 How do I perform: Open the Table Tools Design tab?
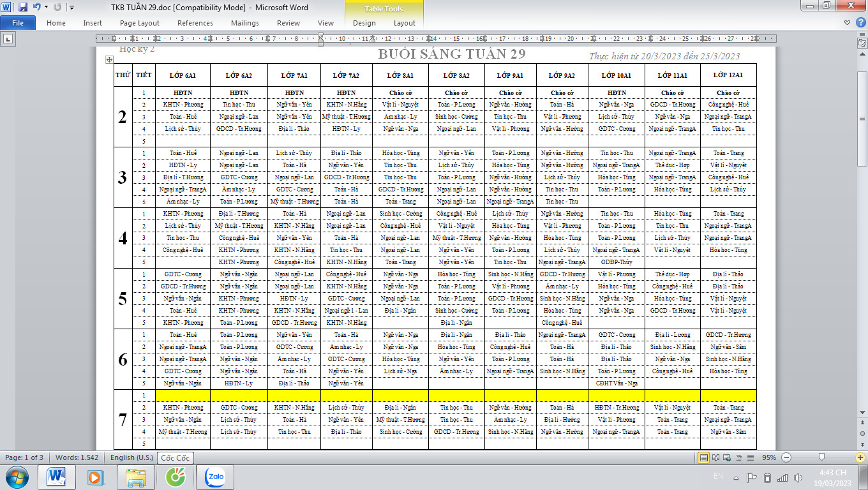[364, 23]
